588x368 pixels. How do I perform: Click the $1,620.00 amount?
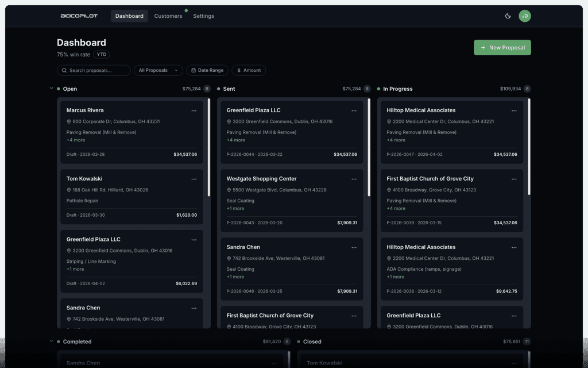pos(187,215)
